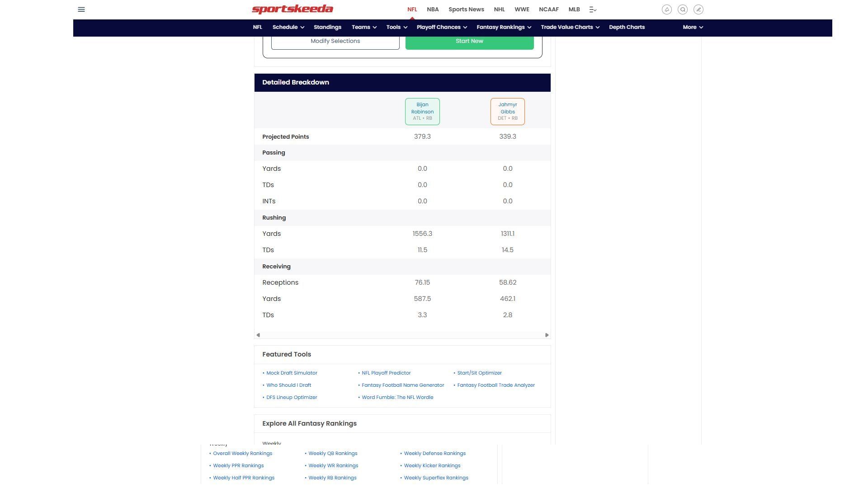Image resolution: width=868 pixels, height=488 pixels.
Task: Expand the Playoff Chances dropdown
Action: (x=442, y=27)
